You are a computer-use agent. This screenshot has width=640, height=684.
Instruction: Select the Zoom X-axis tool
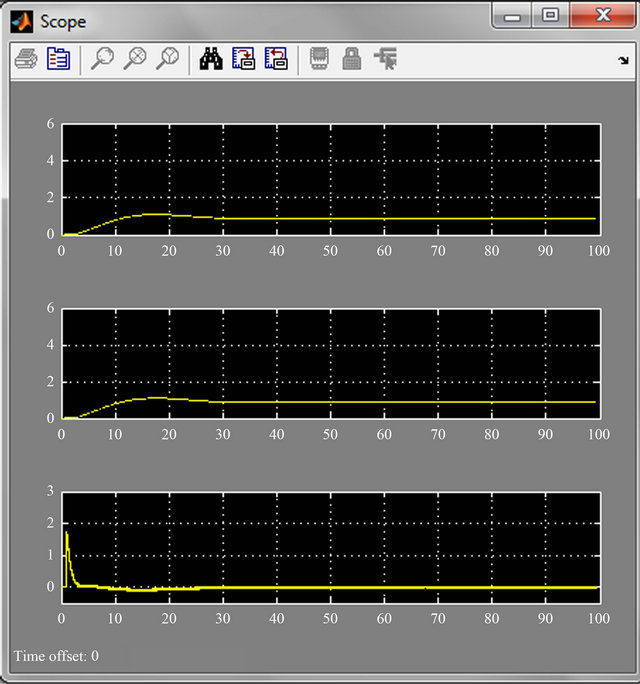click(135, 58)
